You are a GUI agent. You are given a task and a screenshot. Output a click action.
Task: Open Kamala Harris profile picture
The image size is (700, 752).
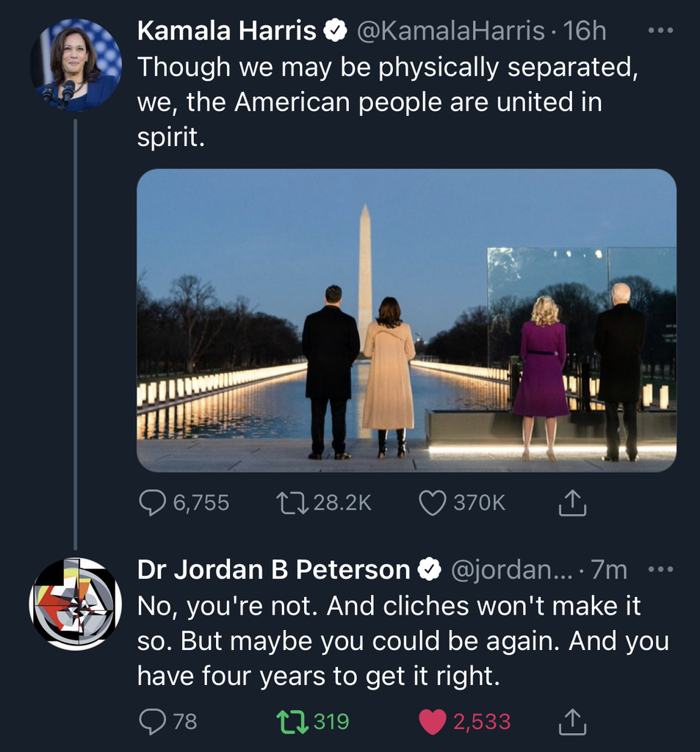(76, 65)
